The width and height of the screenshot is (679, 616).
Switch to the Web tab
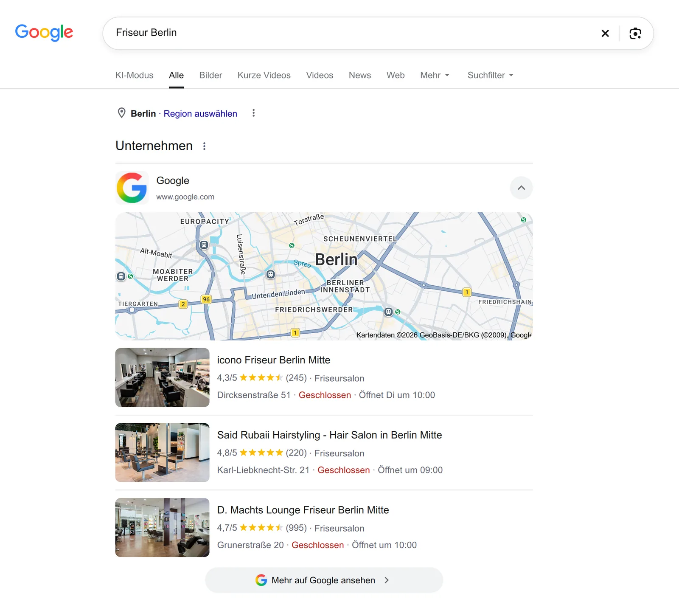396,75
